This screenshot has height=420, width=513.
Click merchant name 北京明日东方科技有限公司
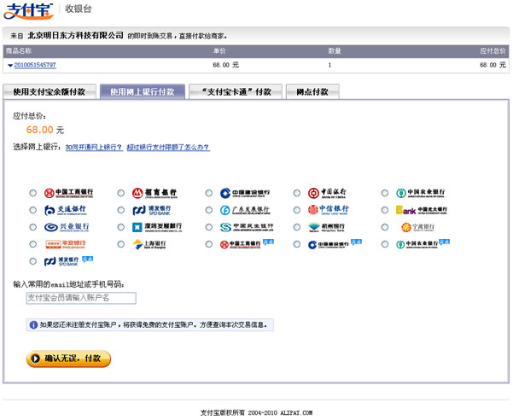coord(76,35)
